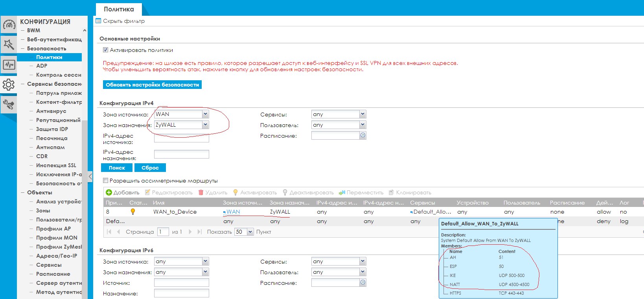Toggle Активировать политики checkbox
This screenshot has width=644, height=299.
point(105,50)
